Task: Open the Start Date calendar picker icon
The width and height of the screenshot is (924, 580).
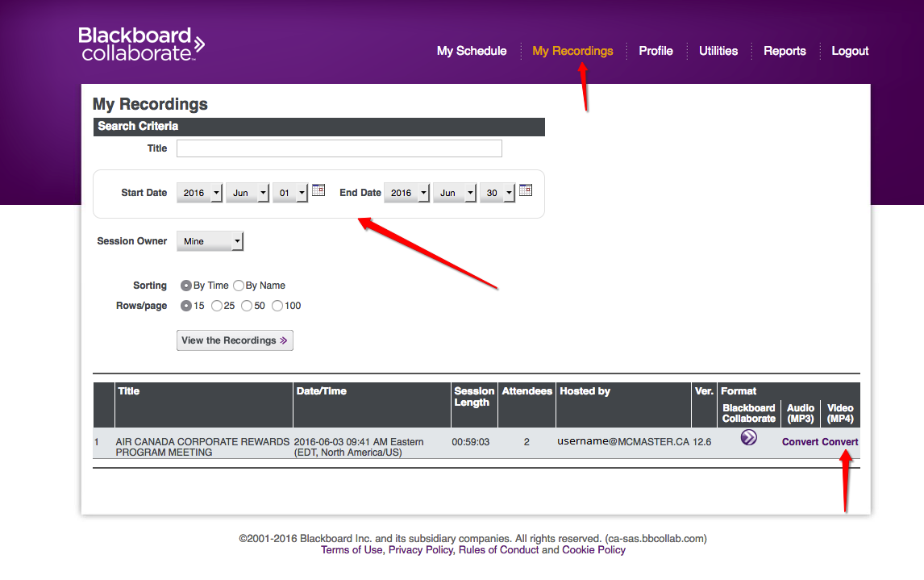Action: pyautogui.click(x=318, y=190)
